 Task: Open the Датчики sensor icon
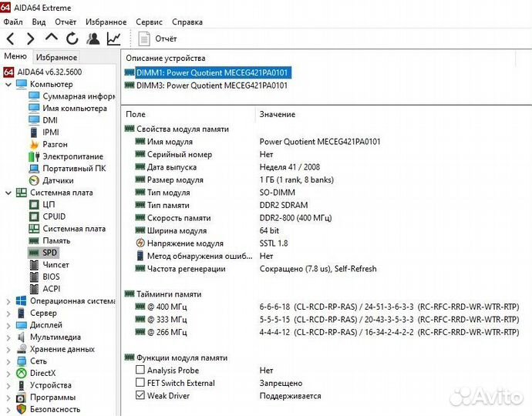click(x=34, y=181)
